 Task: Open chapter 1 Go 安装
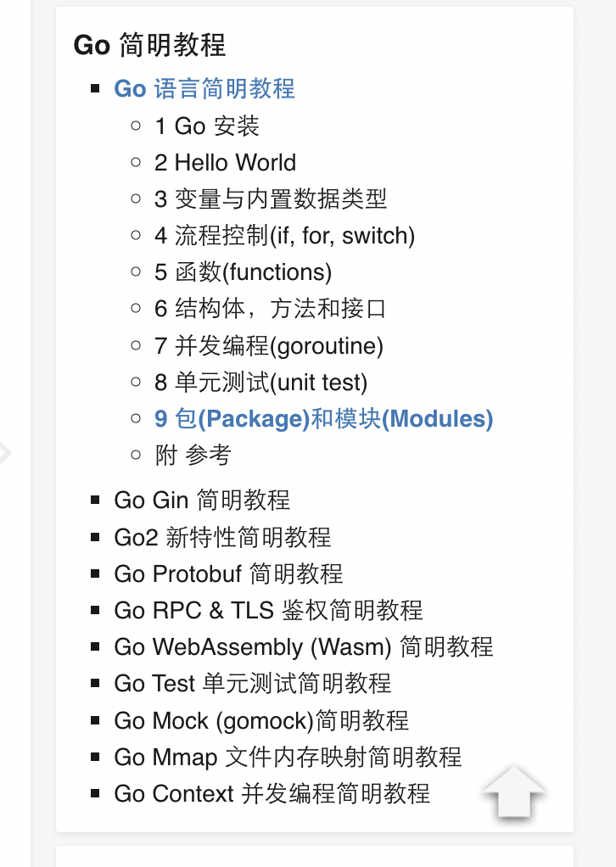click(x=207, y=126)
